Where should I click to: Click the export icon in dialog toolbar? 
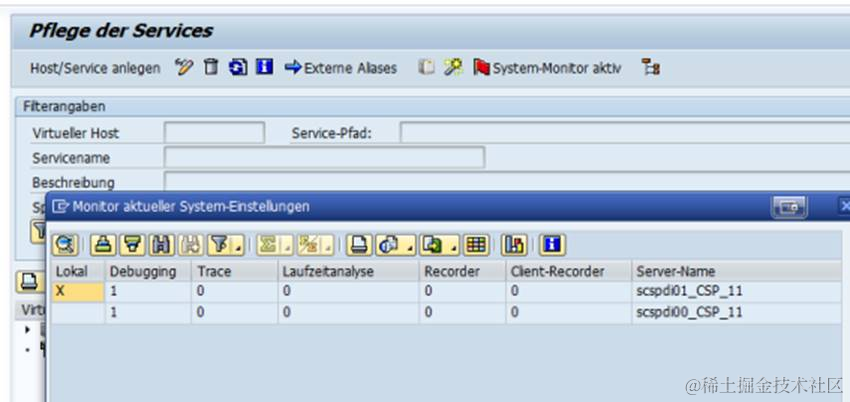(433, 245)
